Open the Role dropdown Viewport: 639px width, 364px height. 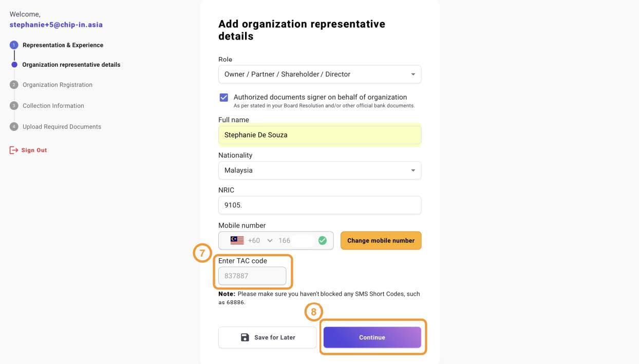point(319,74)
